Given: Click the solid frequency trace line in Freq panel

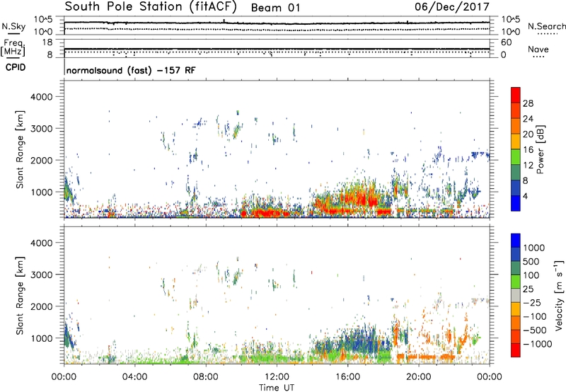Looking at the screenshot, I should pyautogui.click(x=277, y=49).
